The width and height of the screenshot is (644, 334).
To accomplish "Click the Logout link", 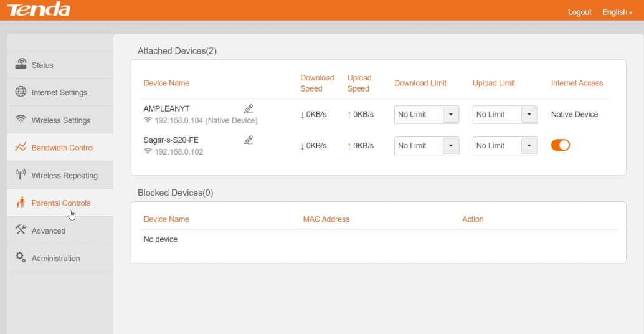I will click(579, 12).
